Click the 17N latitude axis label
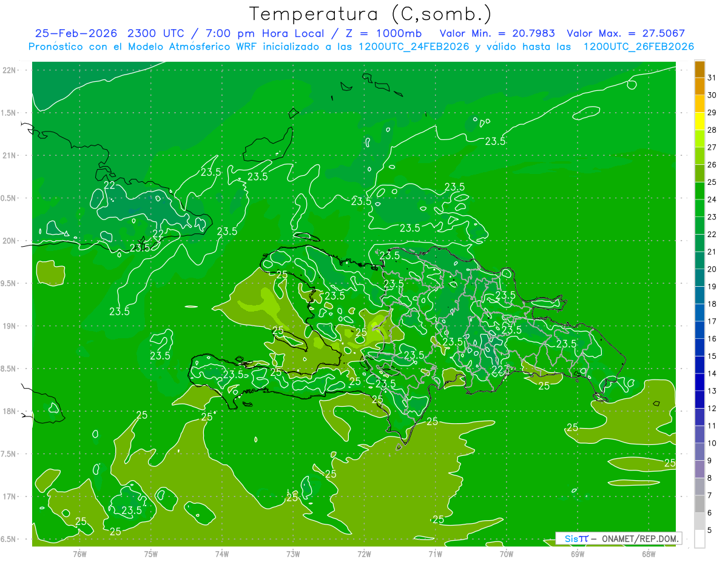This screenshot has width=728, height=562. [8, 497]
